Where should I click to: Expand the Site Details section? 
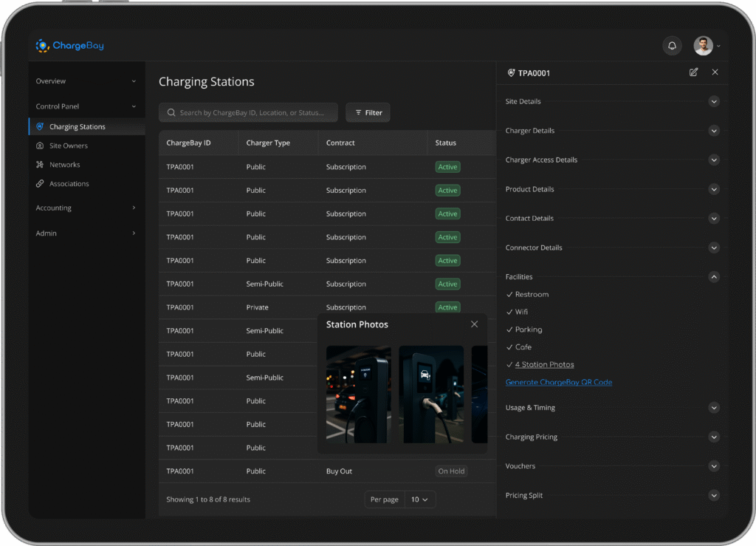[714, 101]
